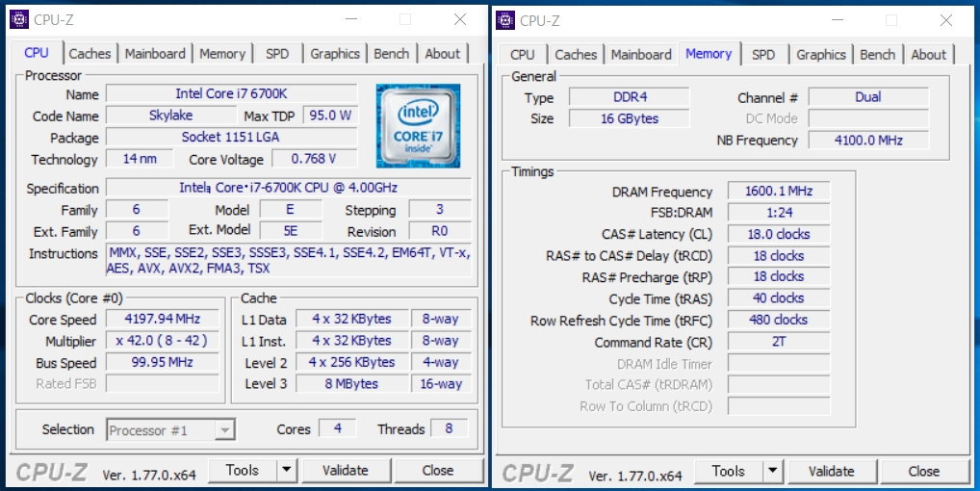
Task: Minimize the right CPU-Z window
Action: (x=838, y=20)
